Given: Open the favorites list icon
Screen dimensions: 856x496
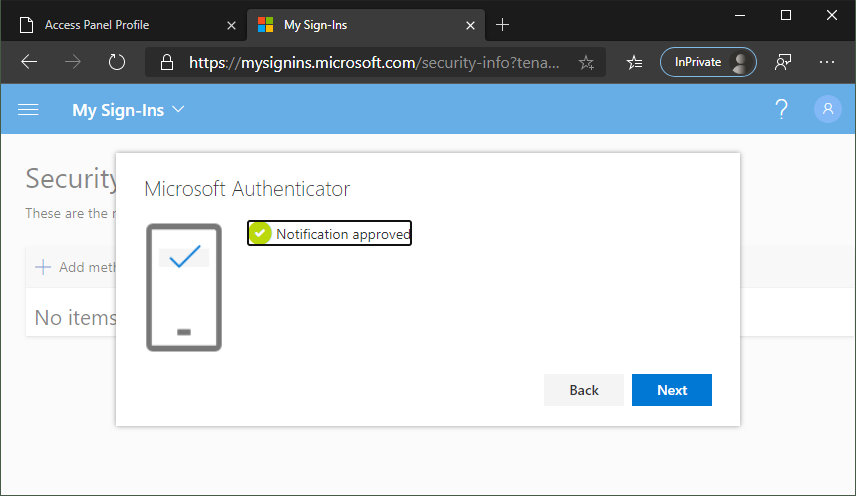Looking at the screenshot, I should [634, 62].
